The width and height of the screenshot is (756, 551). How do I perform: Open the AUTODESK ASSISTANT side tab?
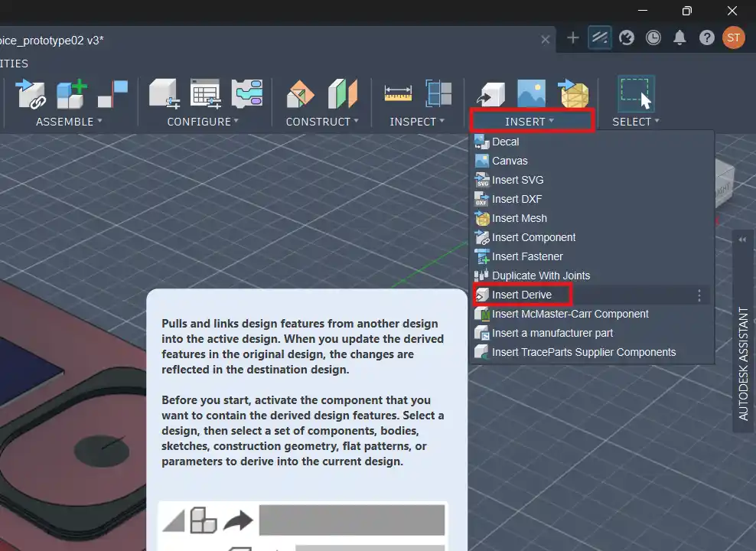click(744, 364)
